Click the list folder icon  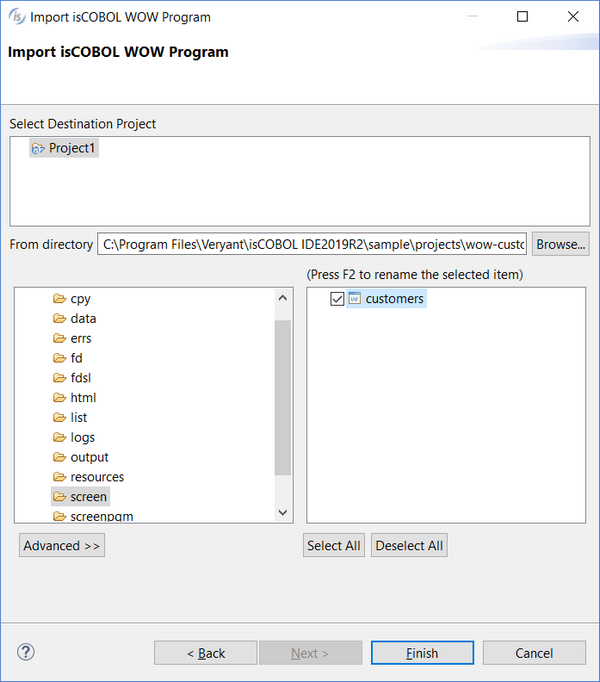point(59,418)
